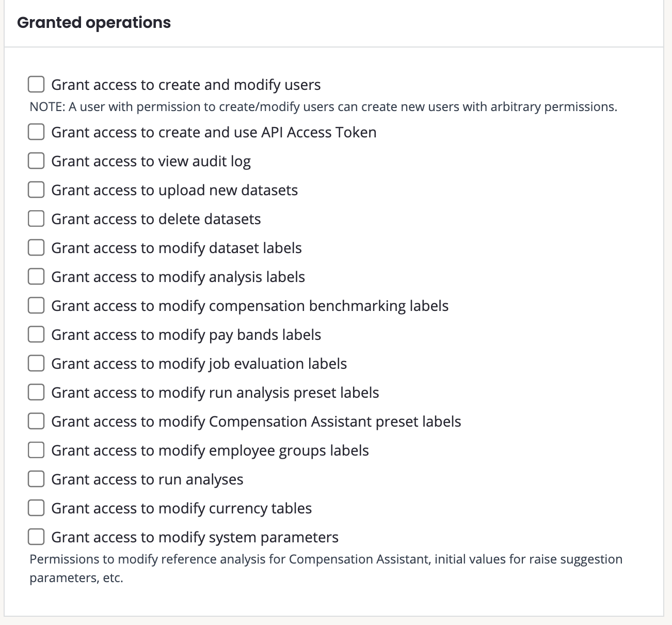Enable upload new datasets permission
This screenshot has height=625, width=672.
click(36, 190)
